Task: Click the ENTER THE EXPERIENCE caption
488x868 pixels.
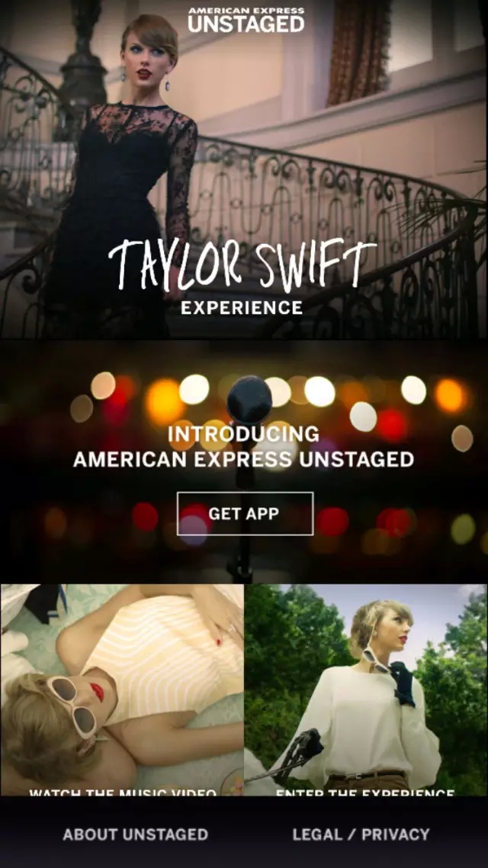Action: [365, 792]
